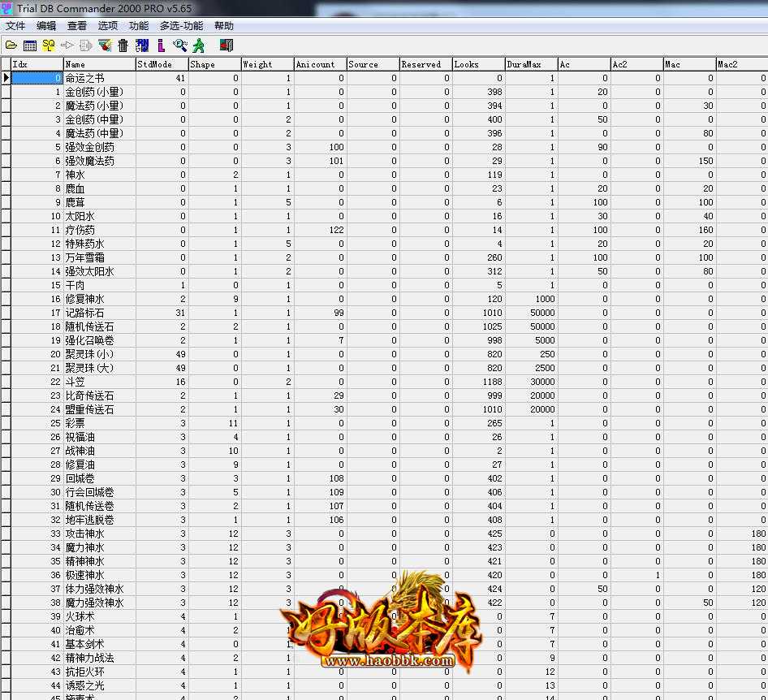768x700 pixels.
Task: Click the Reserved column header
Action: click(x=426, y=64)
